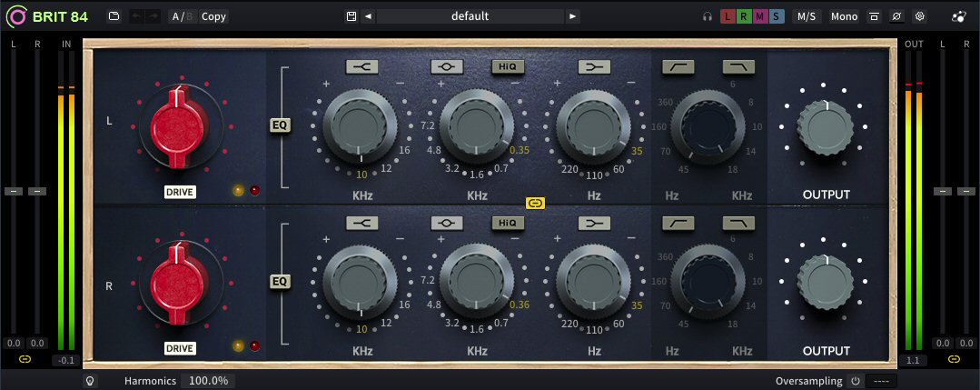This screenshot has height=390, width=980.
Task: Click the input L fader handle
Action: click(x=14, y=191)
